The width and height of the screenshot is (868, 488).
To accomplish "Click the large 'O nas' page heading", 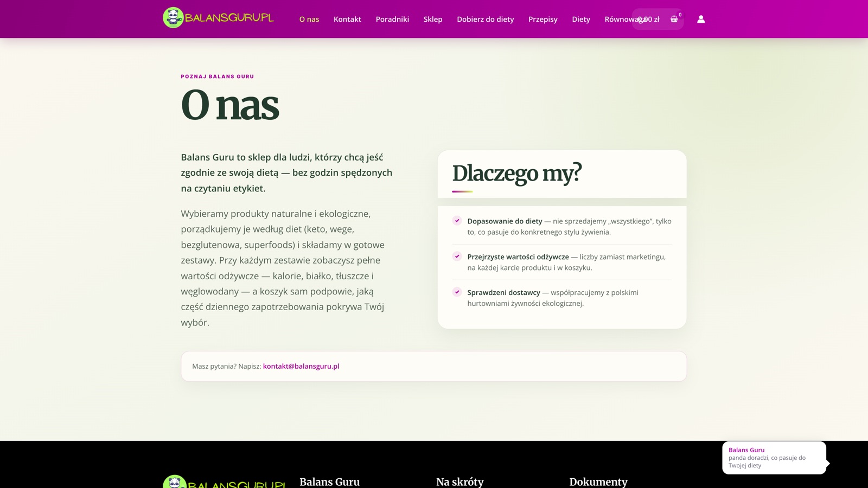I will point(230,105).
